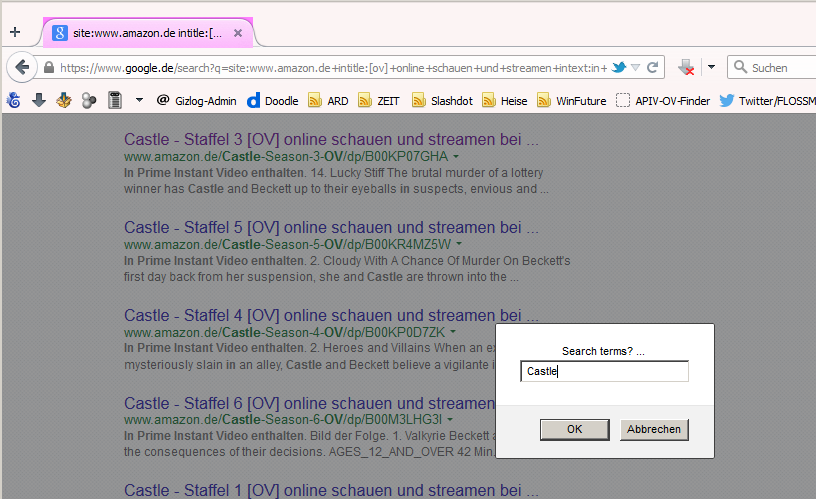Click the orange bee-like bookmark icon
Viewport: 816px width, 499px height.
(x=64, y=100)
